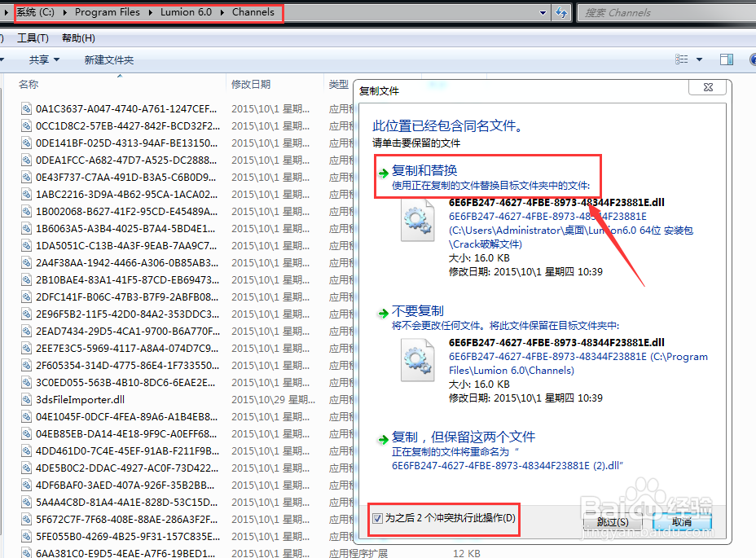
Task: Select file icon of 0E43F737-C7AA-491D dll
Action: [x=27, y=178]
